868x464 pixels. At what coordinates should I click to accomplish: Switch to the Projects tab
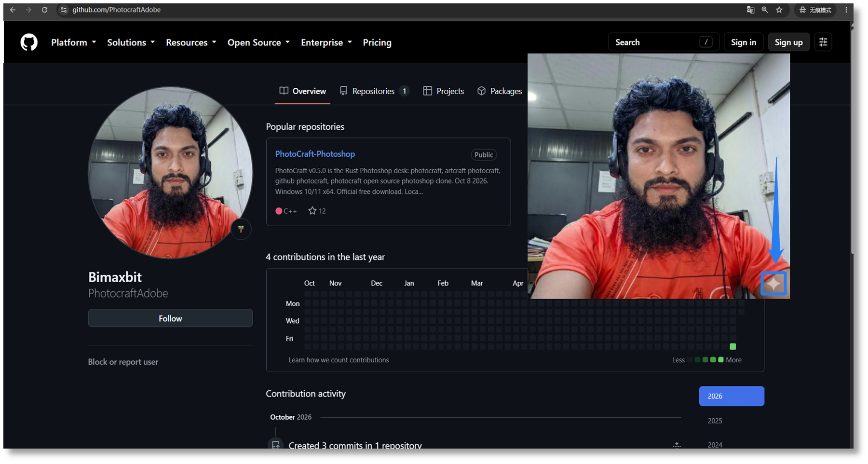click(444, 91)
